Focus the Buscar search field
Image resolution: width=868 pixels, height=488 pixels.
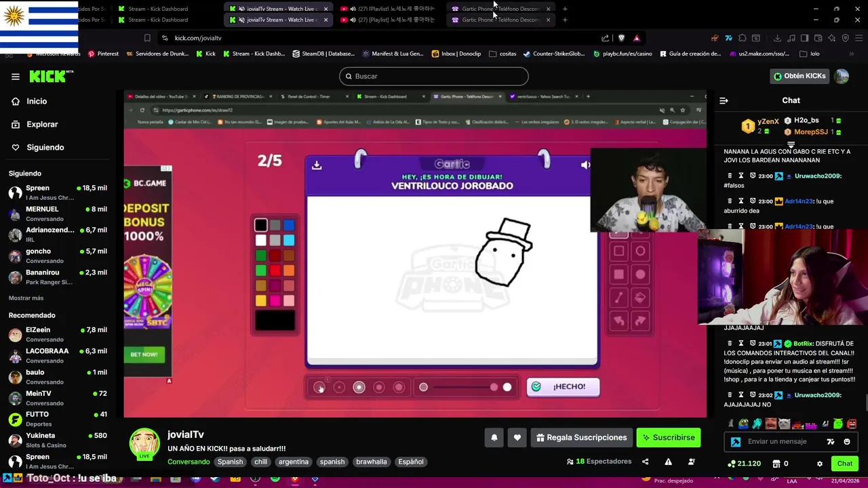point(433,76)
